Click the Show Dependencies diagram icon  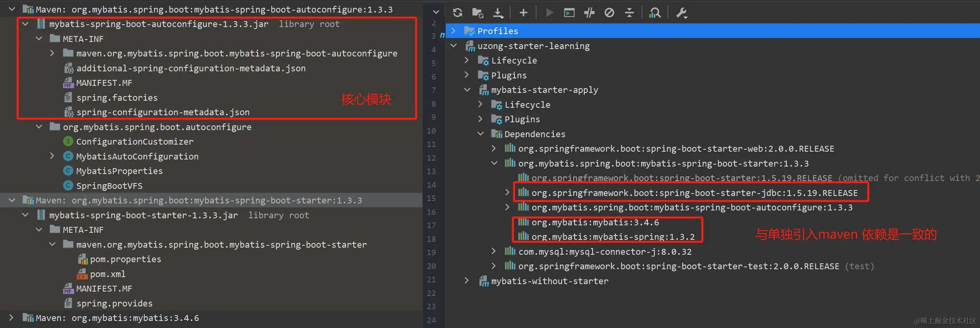tap(655, 13)
